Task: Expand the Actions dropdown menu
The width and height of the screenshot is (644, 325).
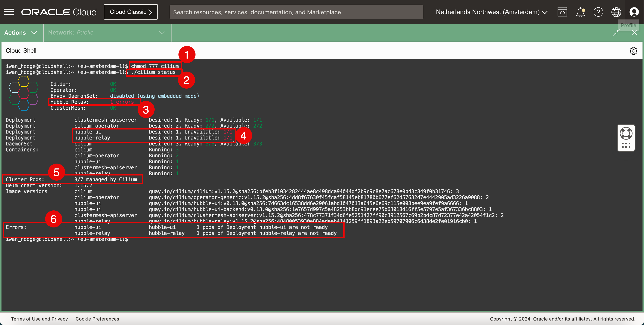Action: point(21,33)
